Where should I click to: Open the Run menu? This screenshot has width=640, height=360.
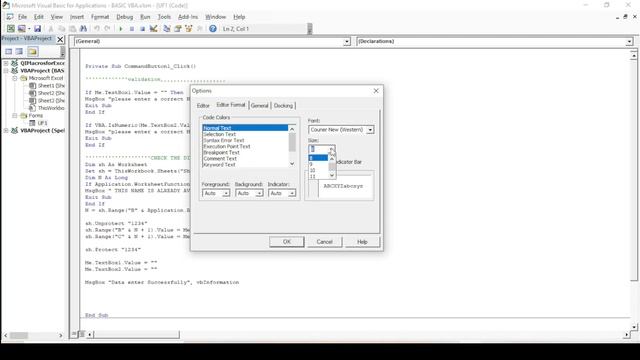point(145,17)
